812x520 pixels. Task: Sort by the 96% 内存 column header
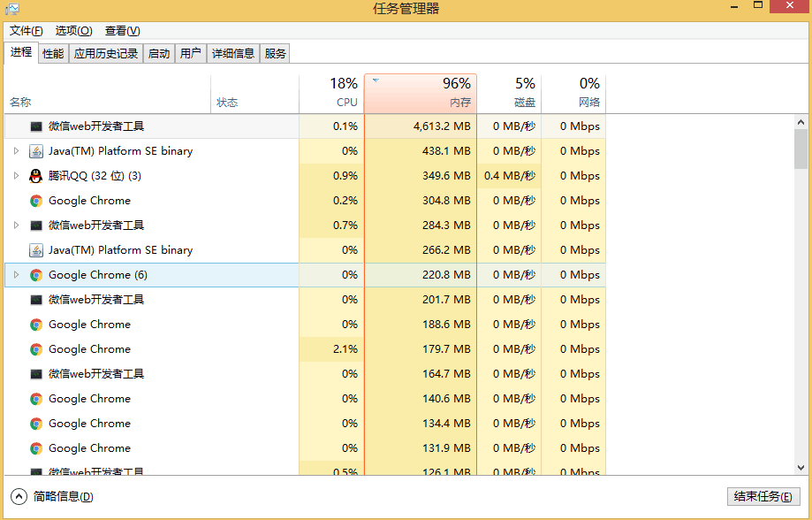point(421,94)
